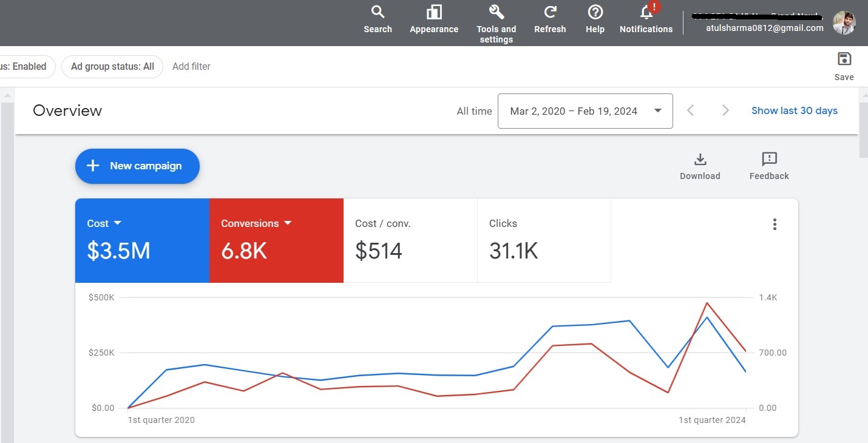This screenshot has width=868, height=443.
Task: Open the chart's three-dot more options
Action: click(775, 225)
